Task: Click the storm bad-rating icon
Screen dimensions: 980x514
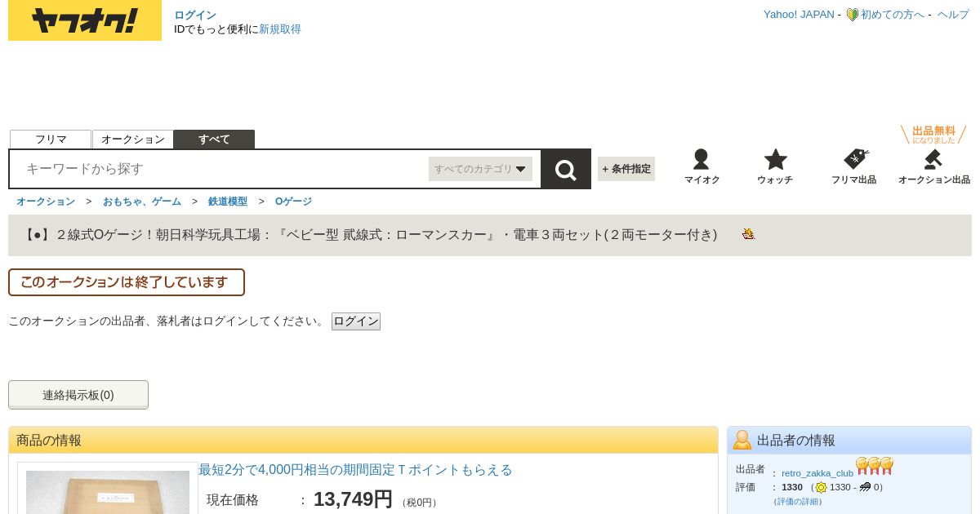Action: pos(865,487)
